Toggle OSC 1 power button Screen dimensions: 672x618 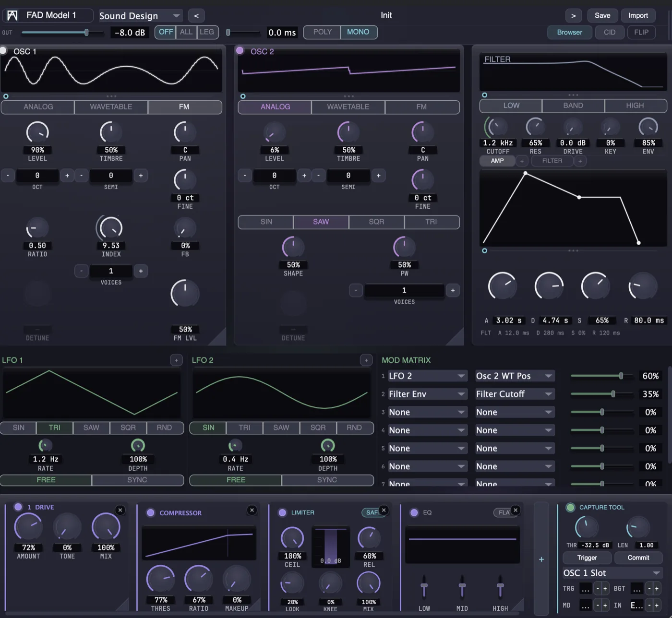(3, 50)
